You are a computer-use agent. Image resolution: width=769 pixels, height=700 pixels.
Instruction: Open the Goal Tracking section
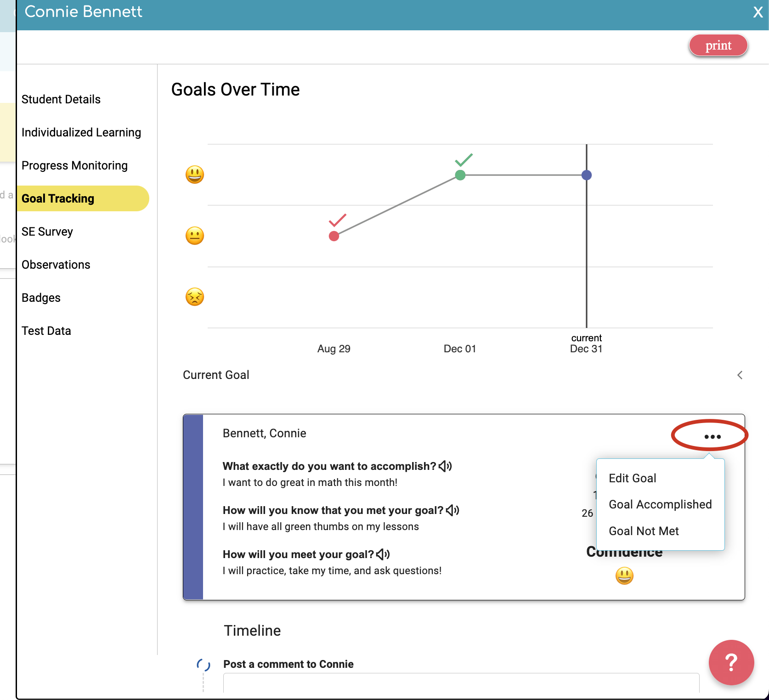(x=58, y=198)
